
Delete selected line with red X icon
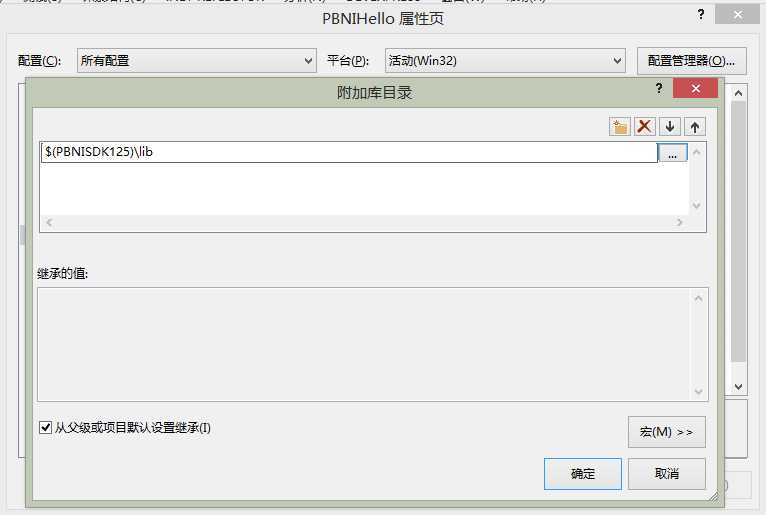coord(644,127)
